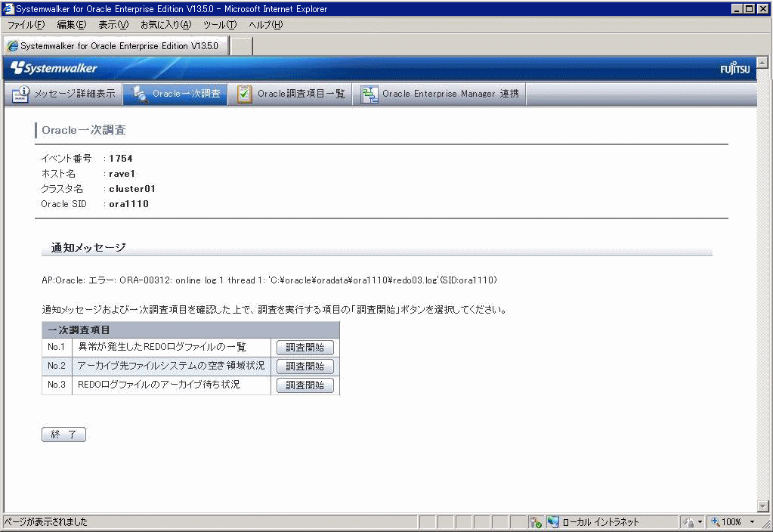Open the ツール(T) menu
Viewport: 773px width, 532px height.
pyautogui.click(x=220, y=25)
